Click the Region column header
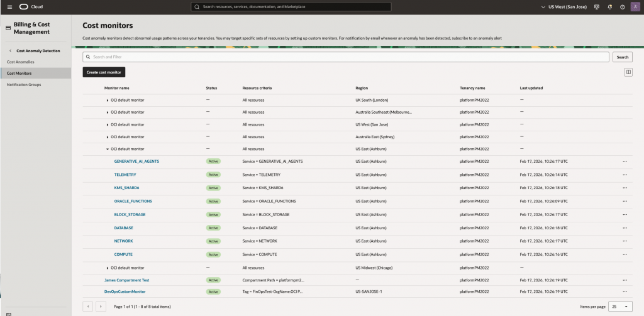The height and width of the screenshot is (316, 644). [362, 88]
